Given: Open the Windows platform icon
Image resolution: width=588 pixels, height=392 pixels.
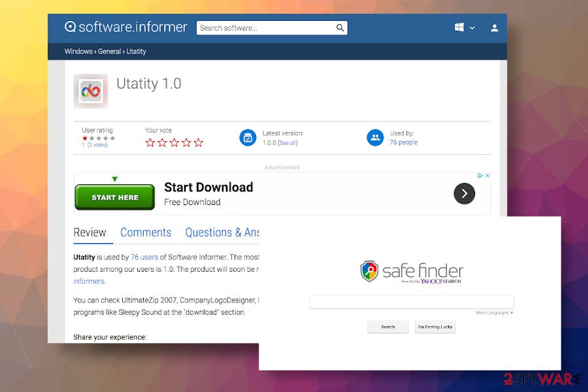Looking at the screenshot, I should (459, 27).
